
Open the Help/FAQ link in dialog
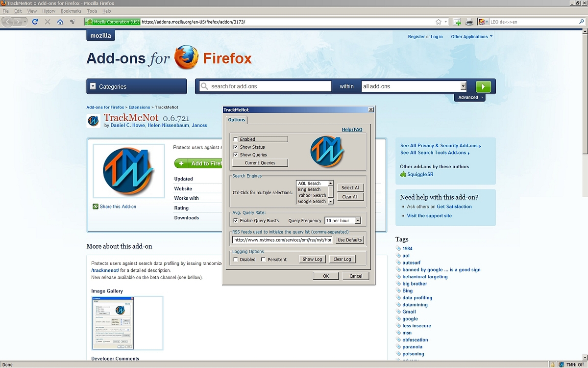click(352, 130)
